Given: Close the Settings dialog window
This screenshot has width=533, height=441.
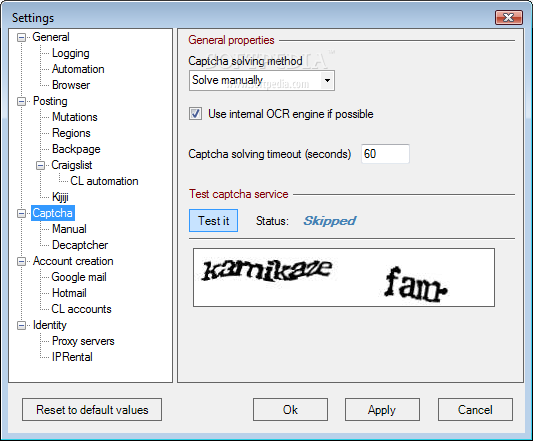Looking at the screenshot, I should tap(509, 17).
